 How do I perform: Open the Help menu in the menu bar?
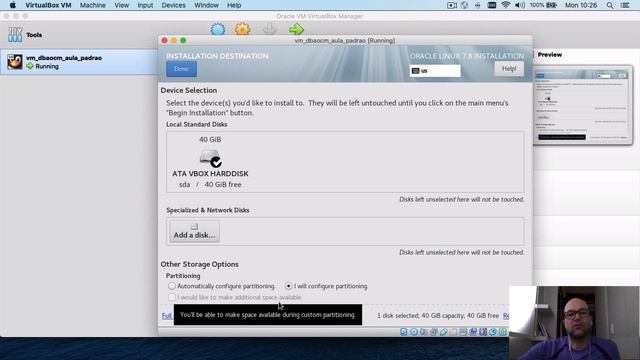[x=234, y=5]
